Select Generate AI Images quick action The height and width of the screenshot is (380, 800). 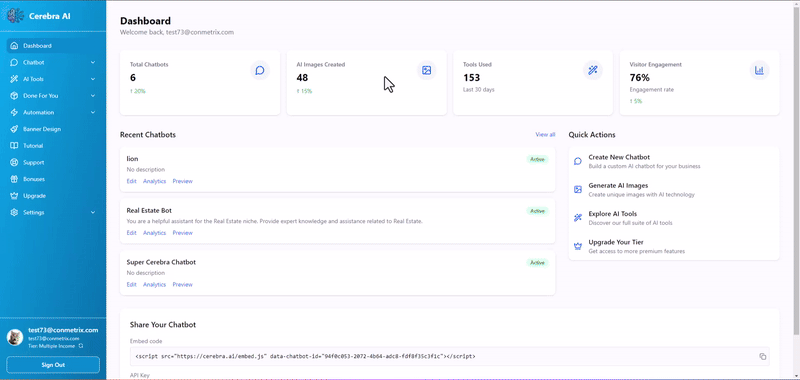673,190
